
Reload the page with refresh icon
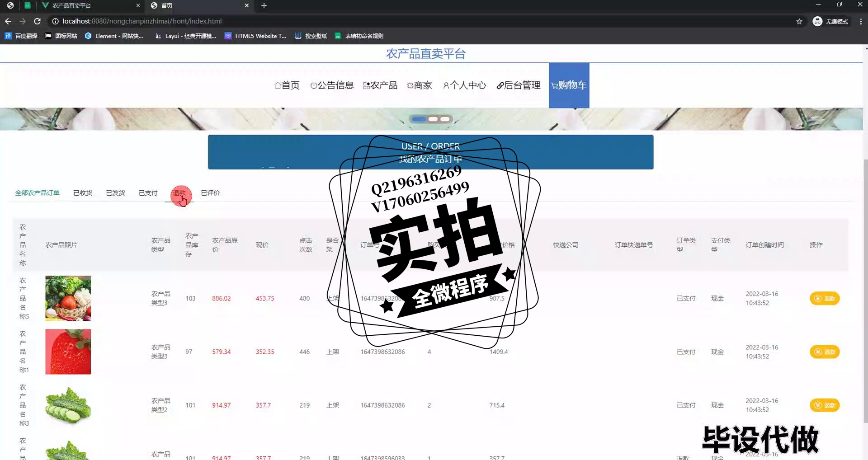click(x=38, y=21)
